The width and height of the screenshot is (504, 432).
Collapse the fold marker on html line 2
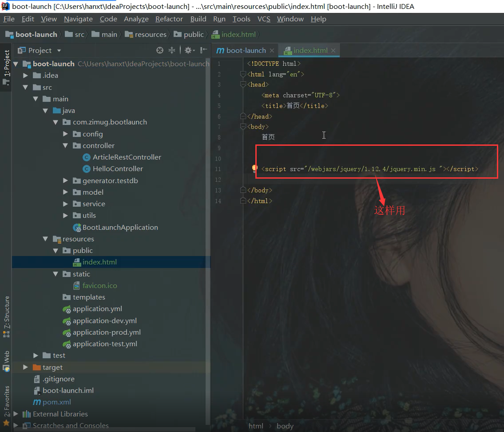[243, 74]
